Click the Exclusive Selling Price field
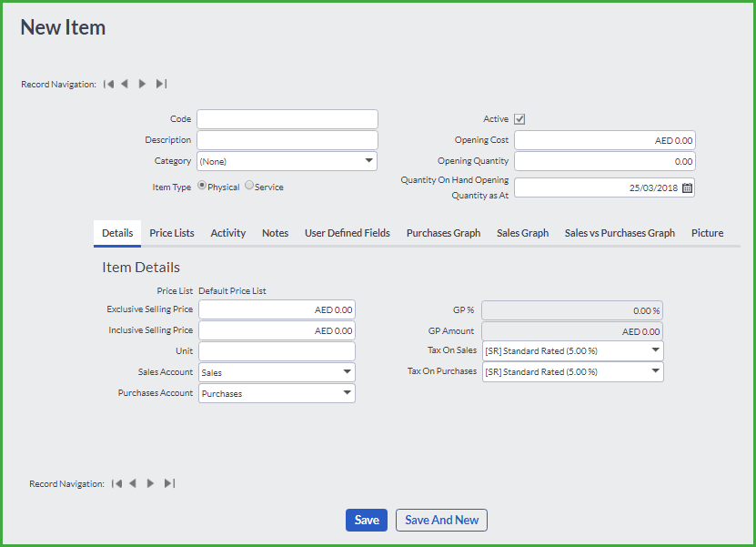This screenshot has height=547, width=756. pyautogui.click(x=277, y=309)
